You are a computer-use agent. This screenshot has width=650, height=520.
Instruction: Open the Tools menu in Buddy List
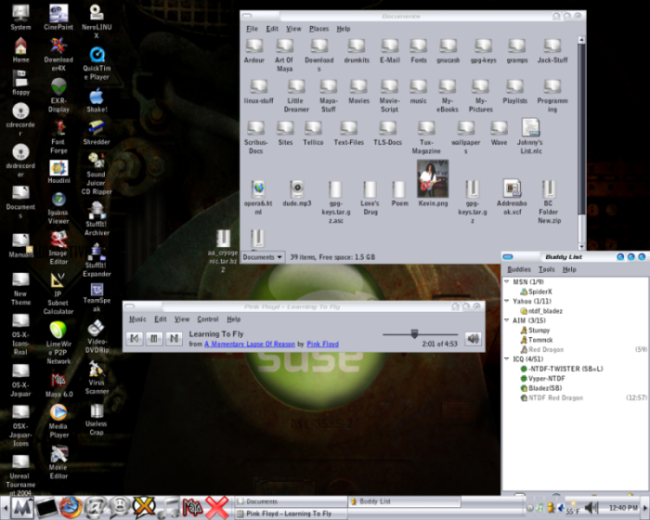click(x=546, y=269)
